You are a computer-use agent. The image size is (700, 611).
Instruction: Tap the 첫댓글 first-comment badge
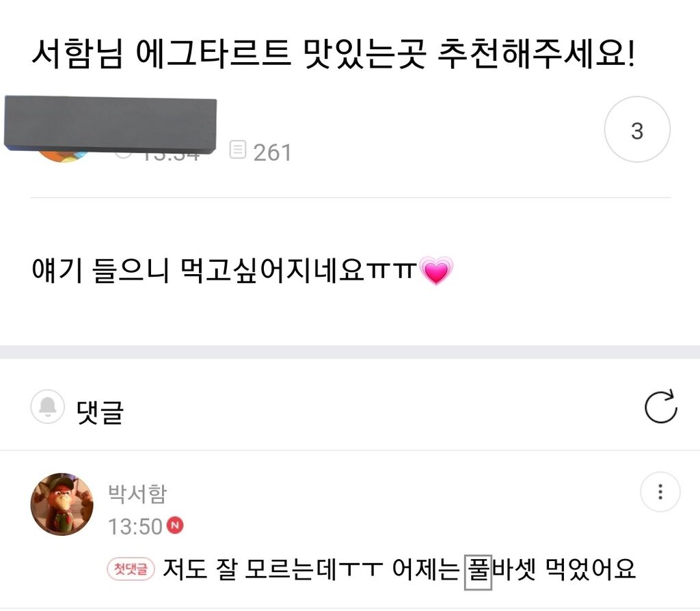131,569
